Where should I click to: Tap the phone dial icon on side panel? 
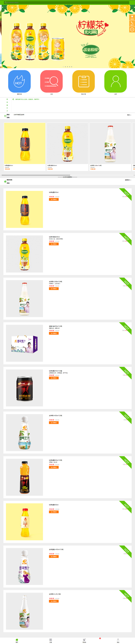(132, 24)
